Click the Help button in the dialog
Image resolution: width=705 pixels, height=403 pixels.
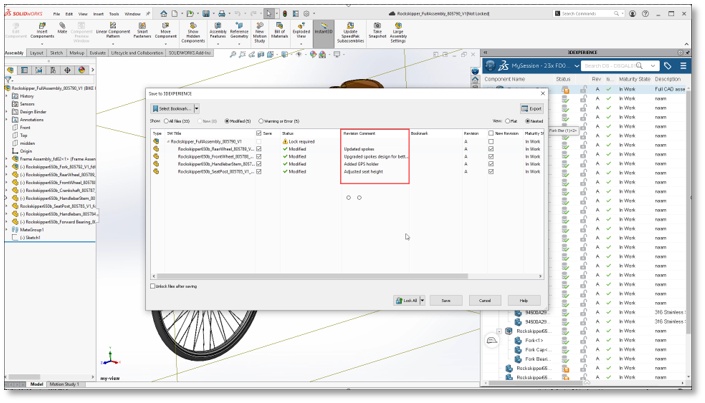tap(524, 300)
